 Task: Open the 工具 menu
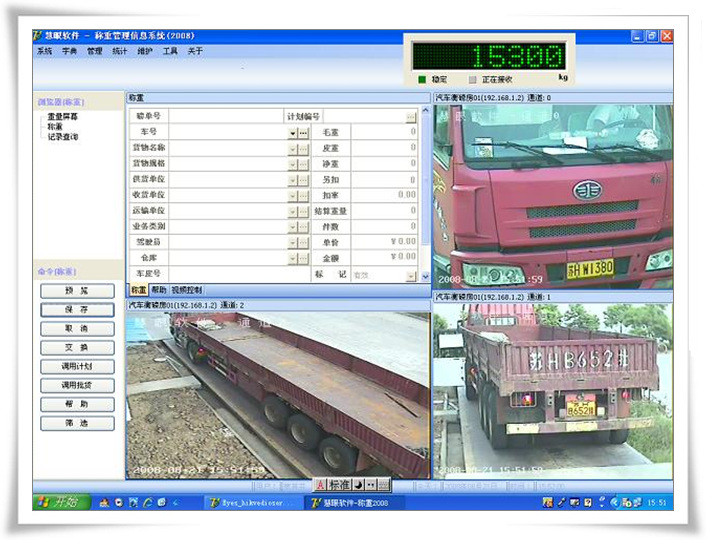tap(170, 51)
